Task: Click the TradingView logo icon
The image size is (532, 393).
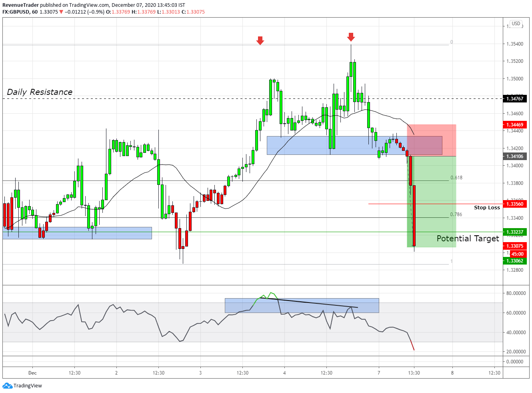Action: click(x=7, y=386)
